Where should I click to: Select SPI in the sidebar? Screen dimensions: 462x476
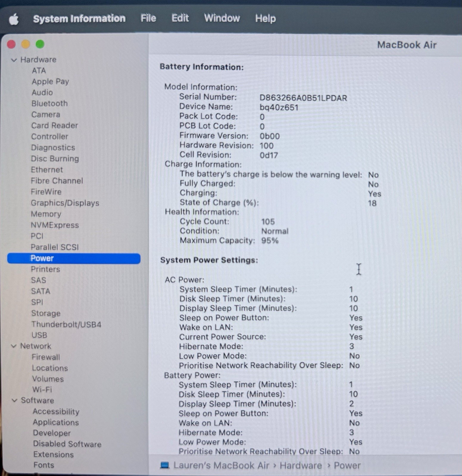pos(37,302)
